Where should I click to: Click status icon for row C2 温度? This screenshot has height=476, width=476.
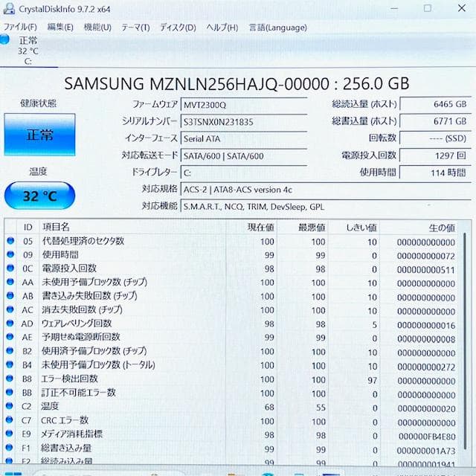tap(10, 406)
